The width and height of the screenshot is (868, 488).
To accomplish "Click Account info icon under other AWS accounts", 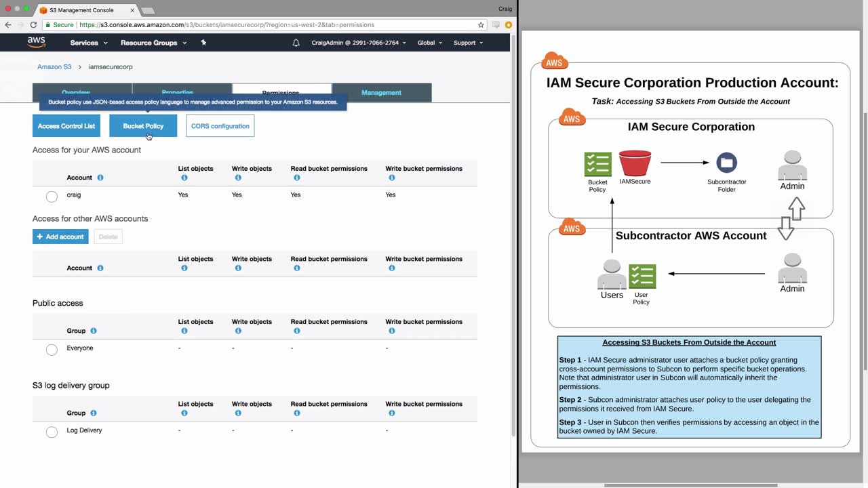I will tap(100, 268).
